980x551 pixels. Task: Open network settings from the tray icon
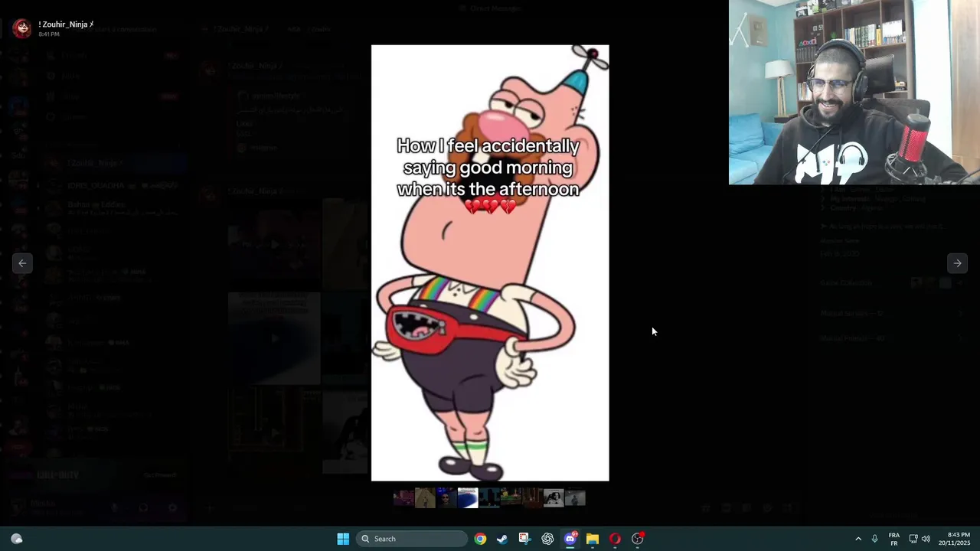[913, 539]
